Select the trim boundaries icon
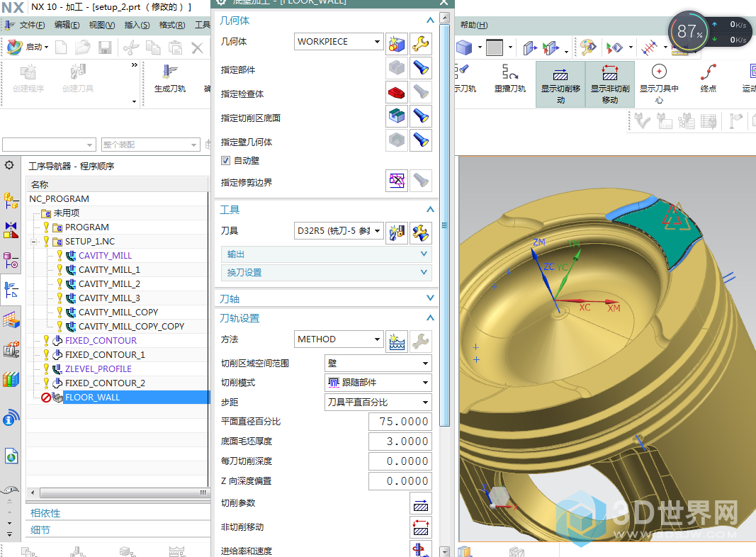Image resolution: width=756 pixels, height=557 pixels. point(397,181)
